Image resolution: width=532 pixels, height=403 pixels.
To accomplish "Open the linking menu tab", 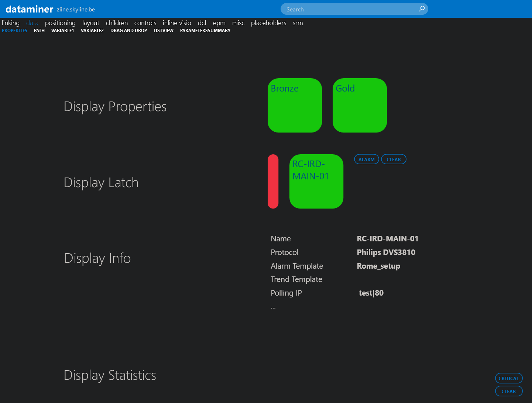I will click(x=11, y=23).
